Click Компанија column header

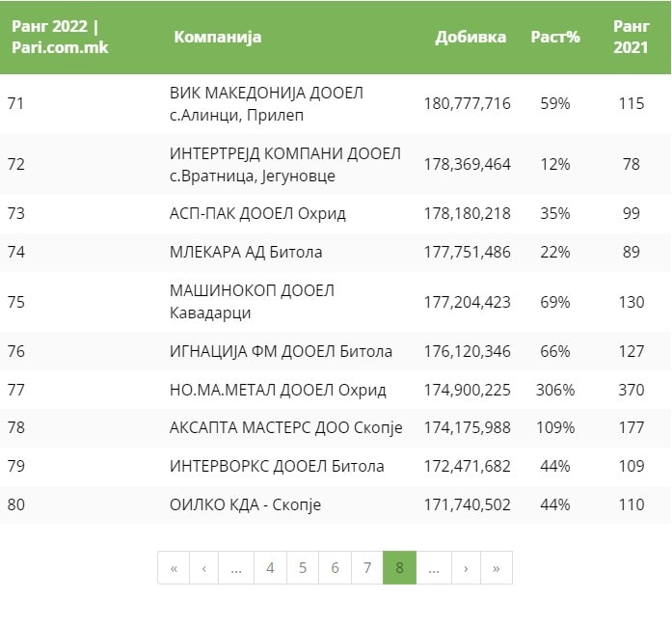217,38
